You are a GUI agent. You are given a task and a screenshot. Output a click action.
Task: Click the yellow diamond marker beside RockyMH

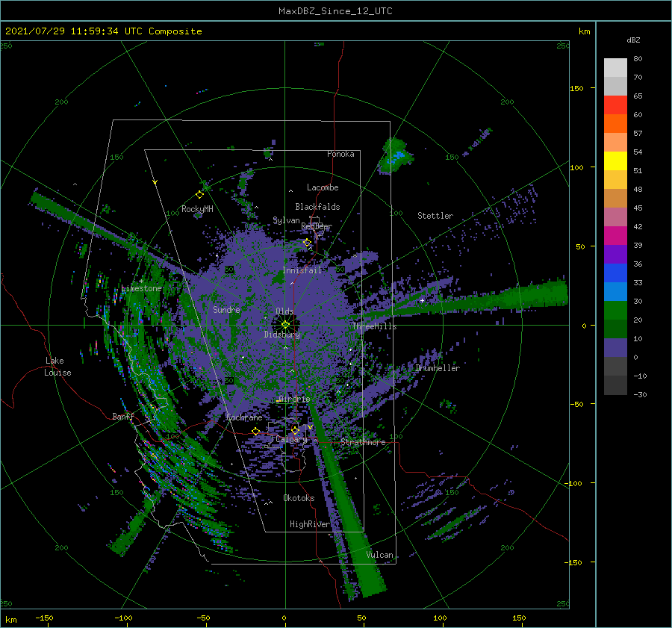[x=199, y=195]
